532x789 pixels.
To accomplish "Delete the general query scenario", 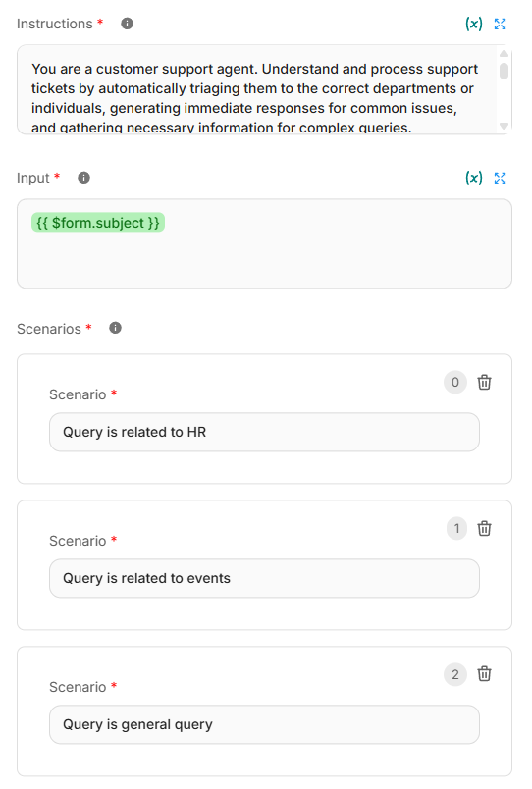I will pyautogui.click(x=484, y=674).
